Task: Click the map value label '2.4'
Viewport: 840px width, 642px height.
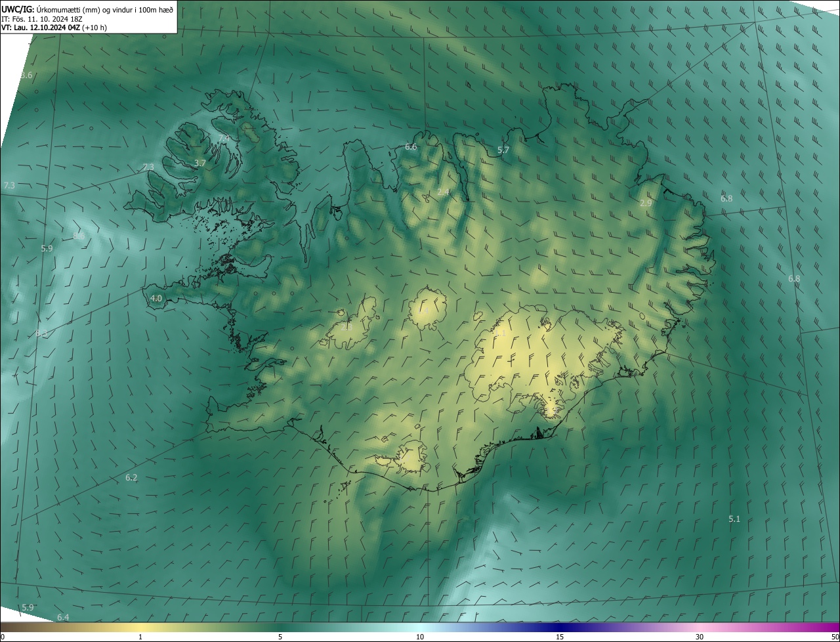Action: [443, 192]
